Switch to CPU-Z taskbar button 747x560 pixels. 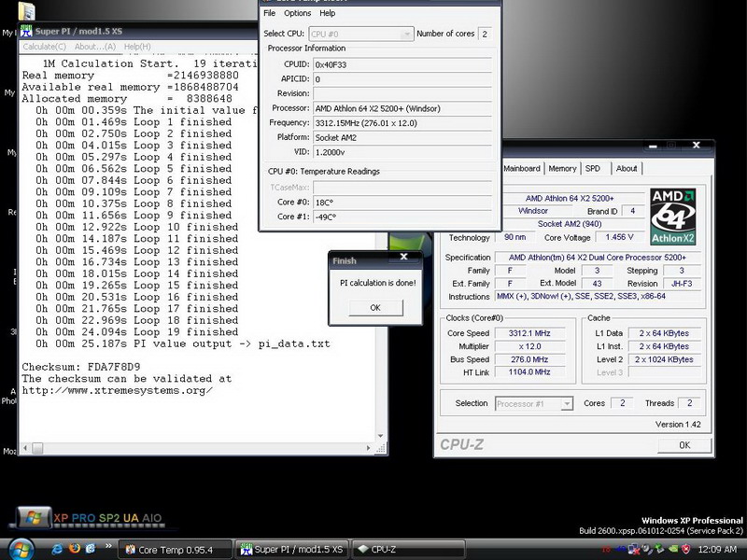tap(408, 550)
